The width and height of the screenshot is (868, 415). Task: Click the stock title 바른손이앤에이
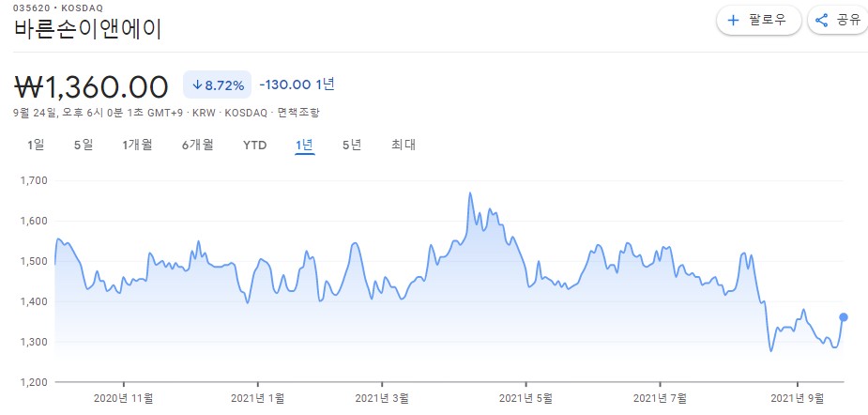point(87,29)
